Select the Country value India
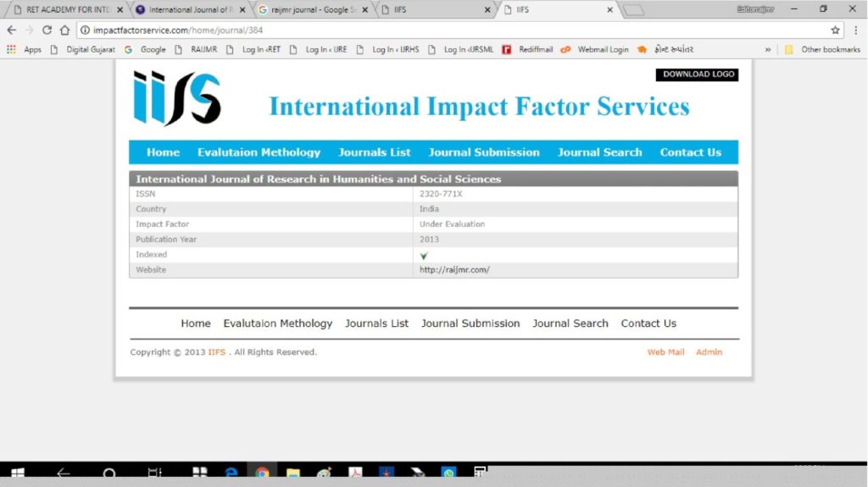Viewport: 868px width, 487px height. 429,209
